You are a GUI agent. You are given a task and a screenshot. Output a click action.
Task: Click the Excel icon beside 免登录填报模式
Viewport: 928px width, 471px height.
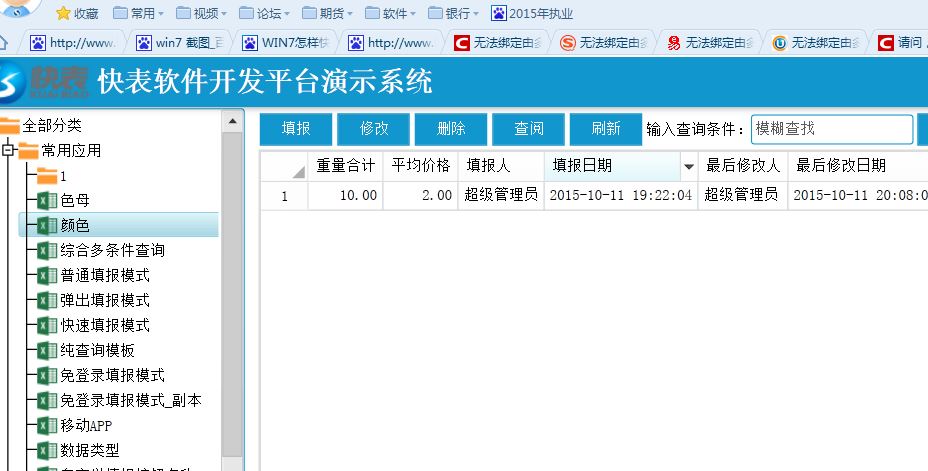[x=47, y=376]
